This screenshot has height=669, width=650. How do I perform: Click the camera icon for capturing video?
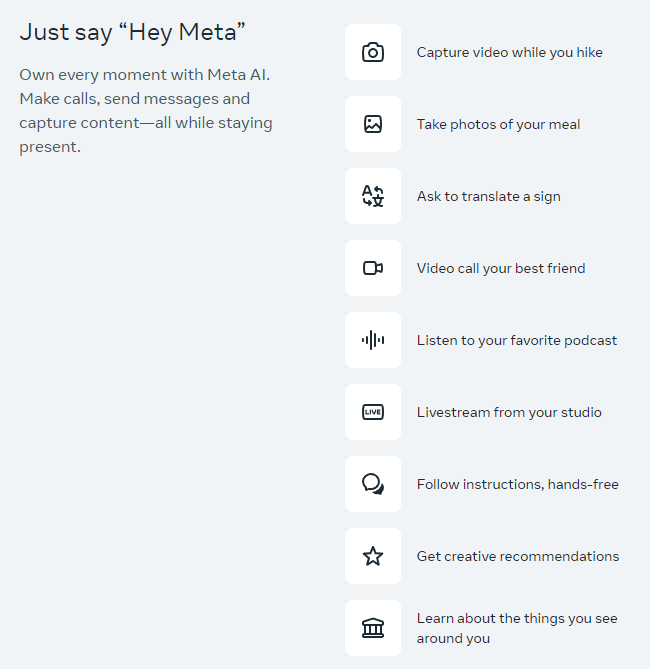pyautogui.click(x=373, y=53)
